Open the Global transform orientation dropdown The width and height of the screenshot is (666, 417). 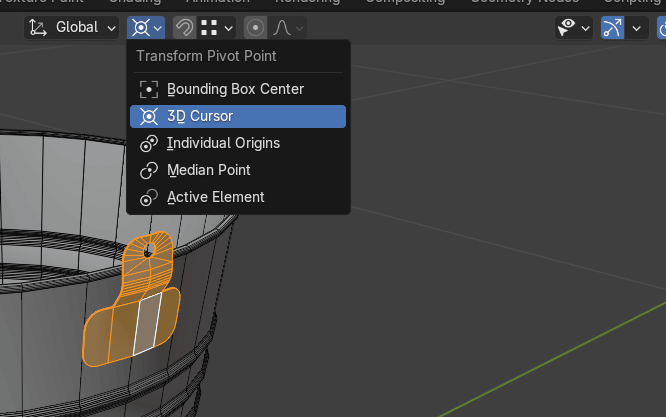[72, 28]
